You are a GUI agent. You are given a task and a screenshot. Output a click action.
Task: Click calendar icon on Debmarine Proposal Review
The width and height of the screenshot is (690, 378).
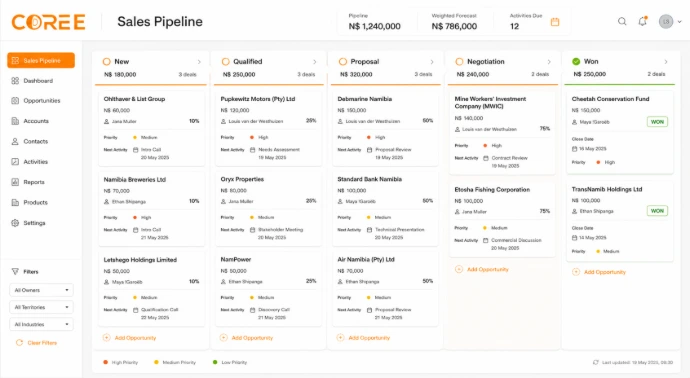[x=370, y=150]
